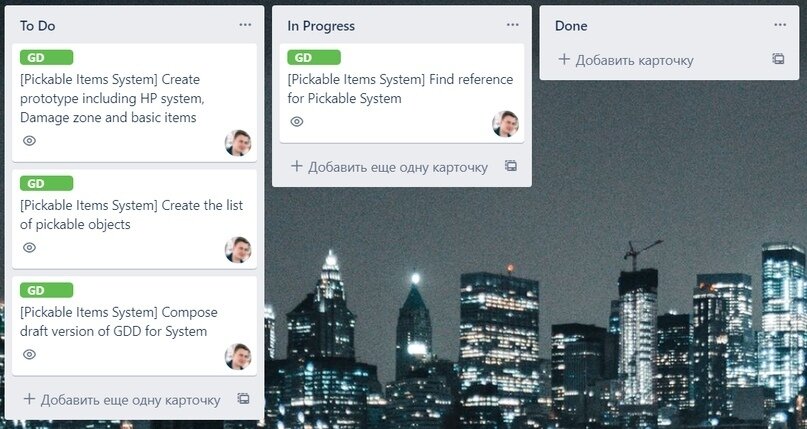The height and width of the screenshot is (429, 807).
Task: Toggle watch eye on list of pickable objects card
Action: pos(29,247)
